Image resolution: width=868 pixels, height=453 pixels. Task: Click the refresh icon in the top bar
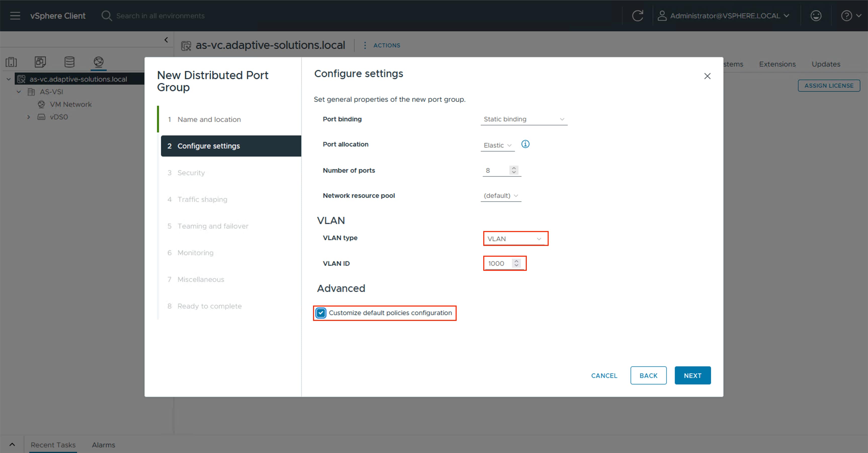pos(638,16)
